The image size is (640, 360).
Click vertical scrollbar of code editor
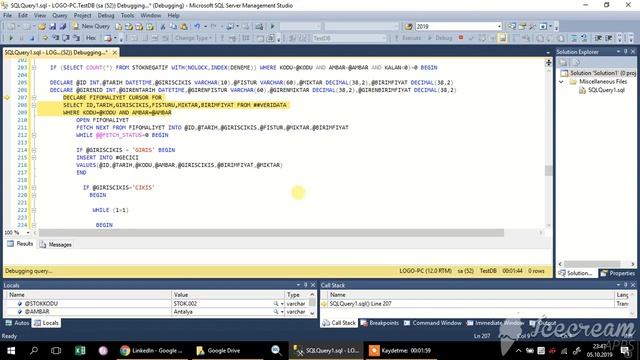click(x=549, y=171)
